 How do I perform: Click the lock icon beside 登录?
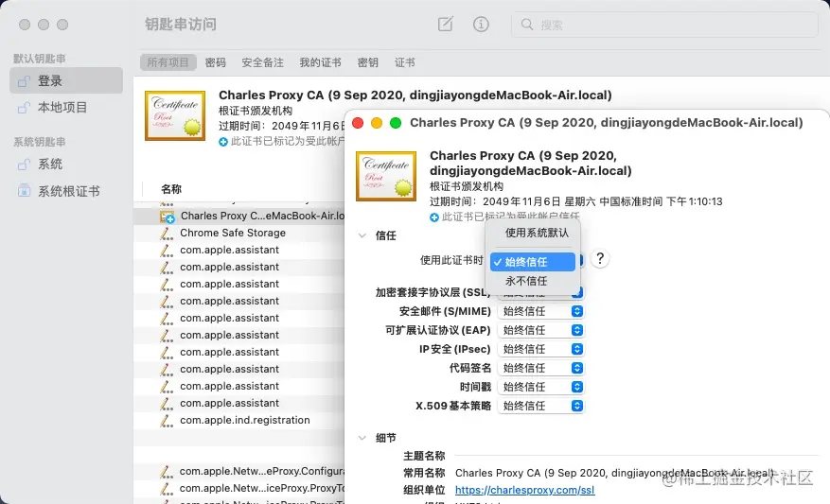pos(24,81)
